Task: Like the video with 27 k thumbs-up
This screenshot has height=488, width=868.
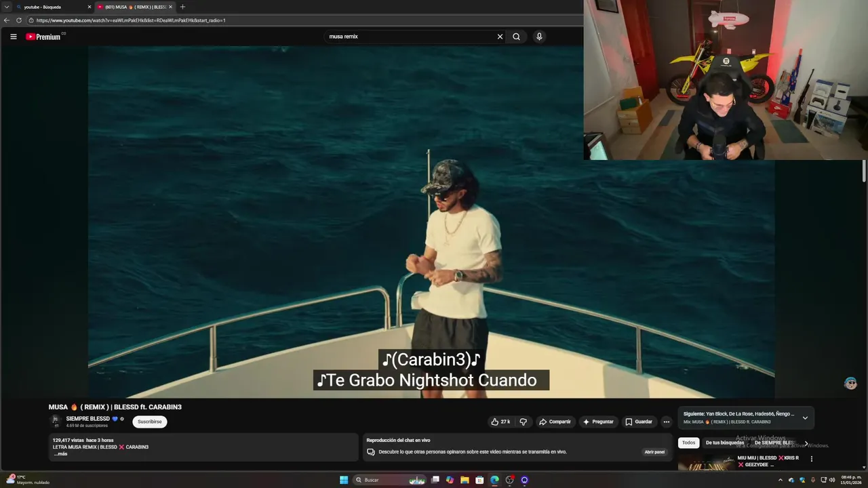Action: point(500,422)
